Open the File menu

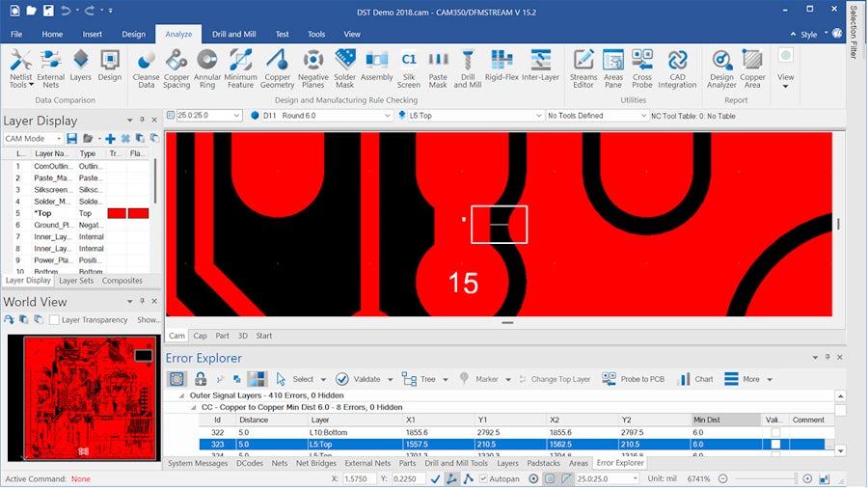point(16,34)
